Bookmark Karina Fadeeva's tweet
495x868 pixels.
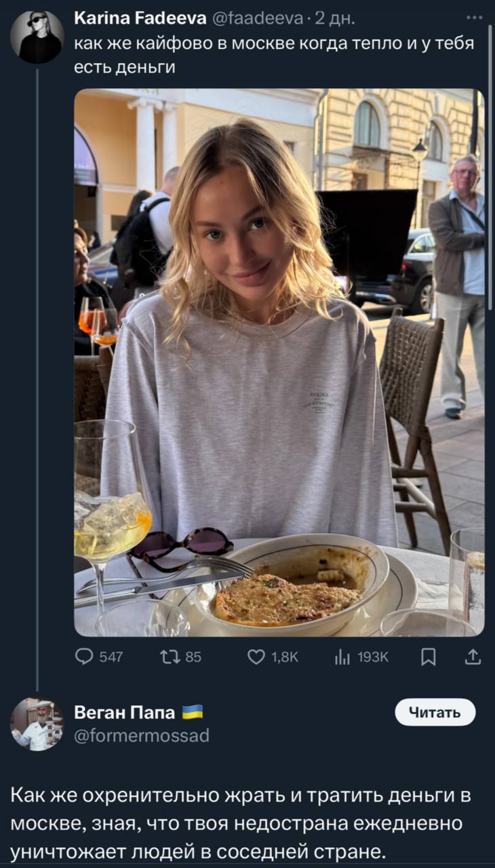tap(429, 656)
